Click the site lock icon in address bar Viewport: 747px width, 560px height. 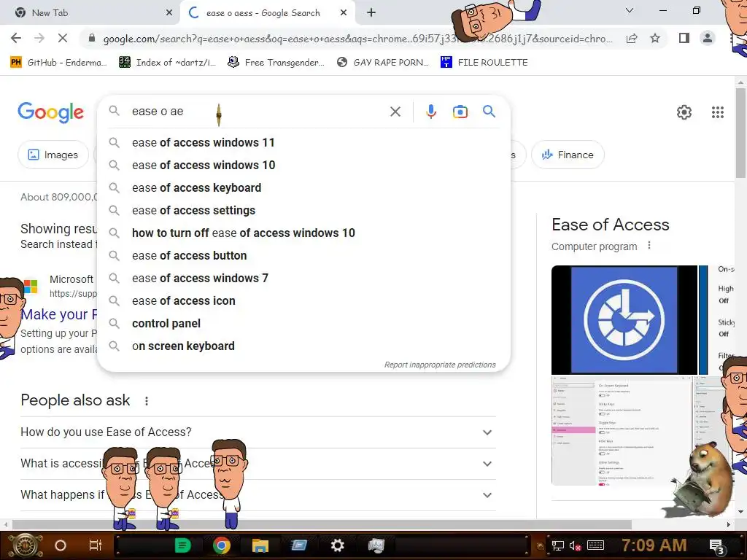click(92, 38)
